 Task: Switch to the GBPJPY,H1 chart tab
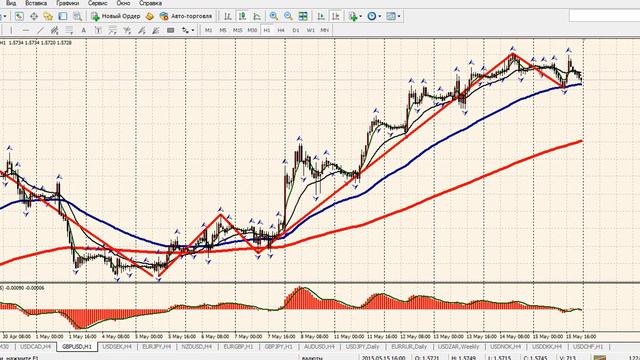point(279,347)
